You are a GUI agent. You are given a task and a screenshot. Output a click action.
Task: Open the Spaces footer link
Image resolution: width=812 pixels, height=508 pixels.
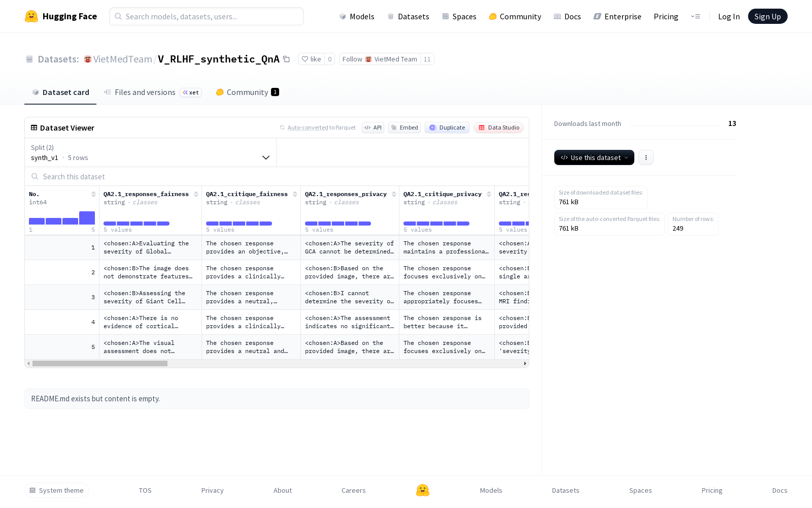tap(640, 490)
